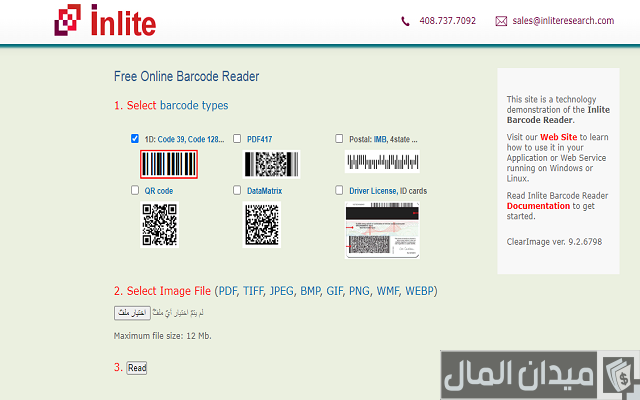Click the envelope email icon
Screen dimensions: 640x400
tap(501, 21)
